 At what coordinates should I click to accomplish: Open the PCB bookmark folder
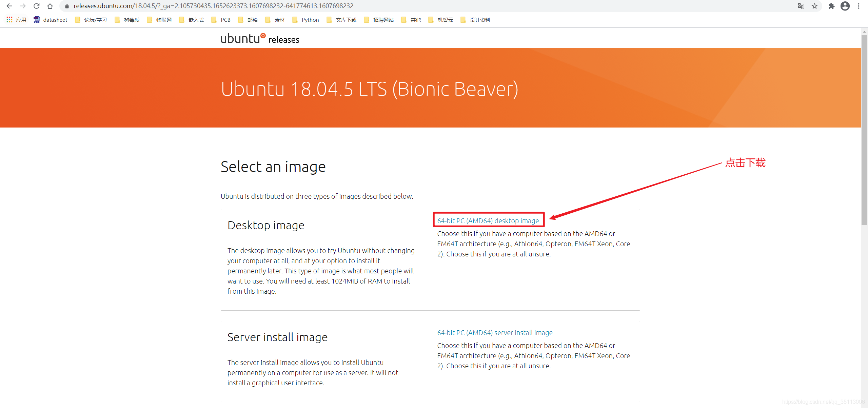pyautogui.click(x=221, y=20)
